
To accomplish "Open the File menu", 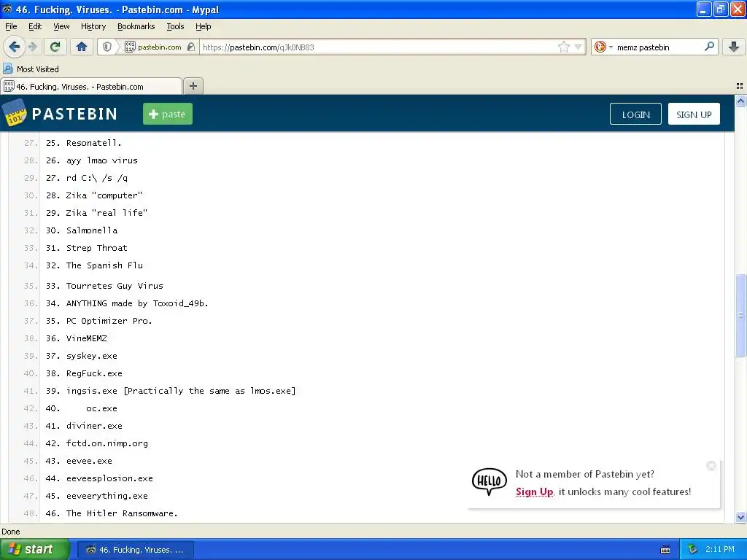I will pyautogui.click(x=11, y=26).
